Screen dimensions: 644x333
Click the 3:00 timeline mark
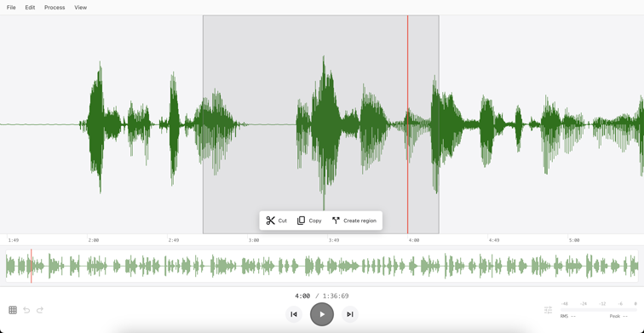coord(253,240)
